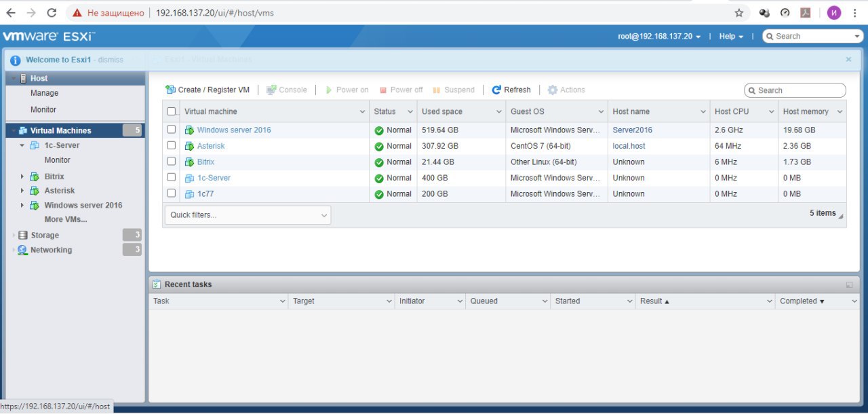Collapse the 1c-Server tree node
This screenshot has height=416, width=868.
point(22,145)
